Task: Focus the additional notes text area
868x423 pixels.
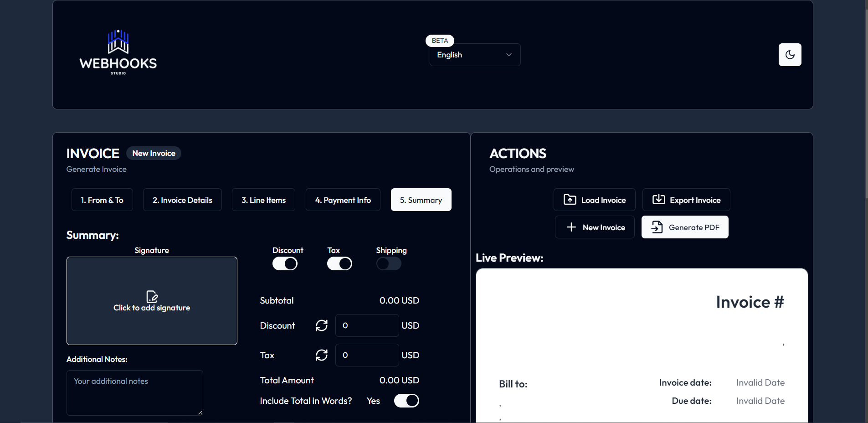Action: pos(135,393)
